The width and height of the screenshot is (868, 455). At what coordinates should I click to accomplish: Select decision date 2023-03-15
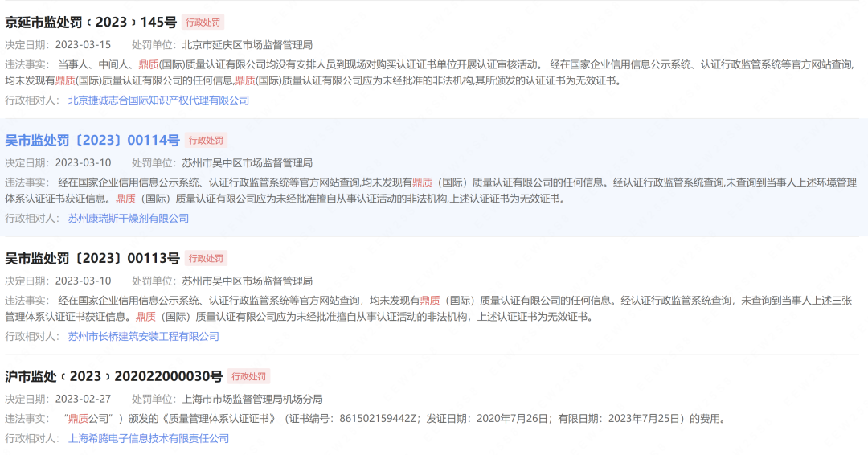click(x=83, y=45)
